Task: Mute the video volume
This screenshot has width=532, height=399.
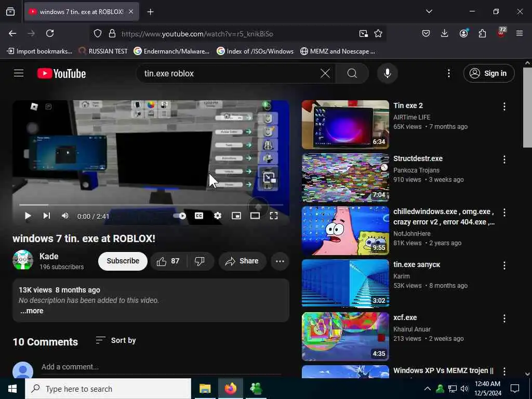Action: coord(65,216)
